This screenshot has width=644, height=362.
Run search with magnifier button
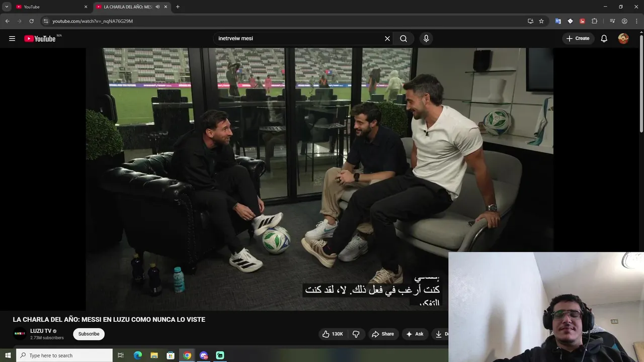pos(404,39)
